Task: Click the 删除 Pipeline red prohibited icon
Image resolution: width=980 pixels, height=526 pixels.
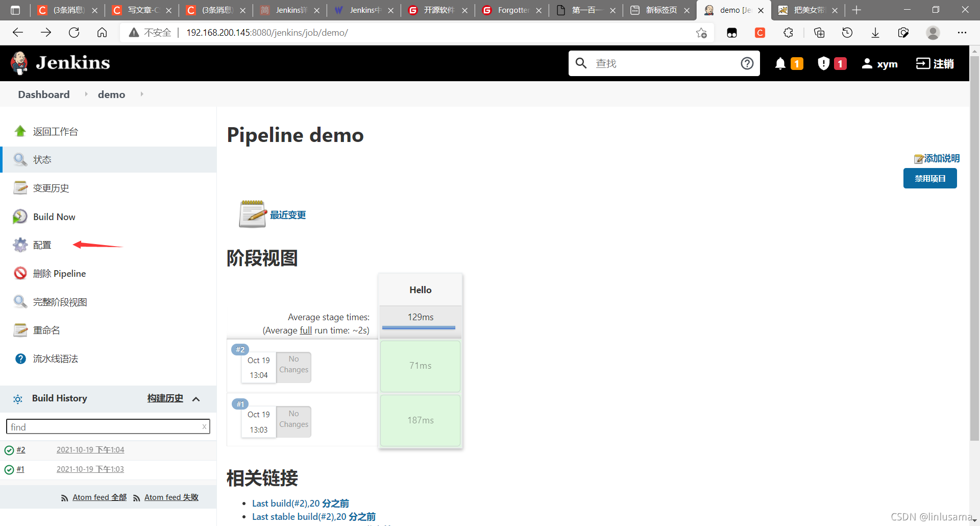Action: click(20, 273)
